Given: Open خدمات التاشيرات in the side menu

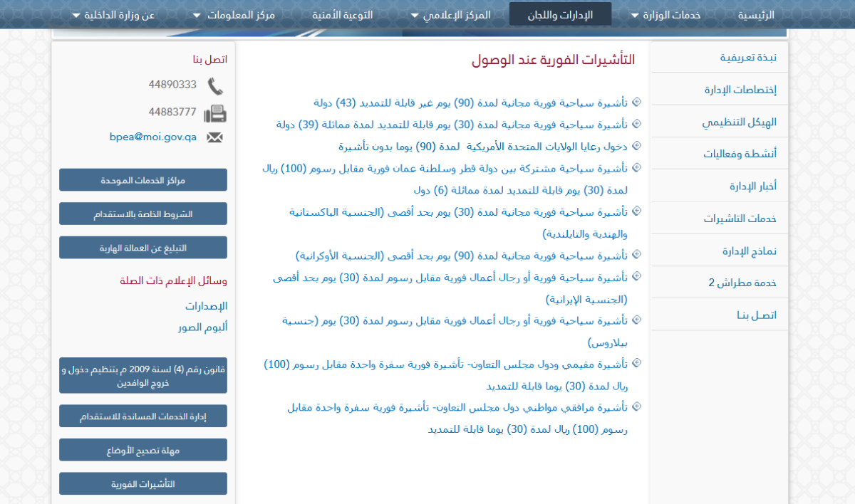Looking at the screenshot, I should click(x=740, y=219).
